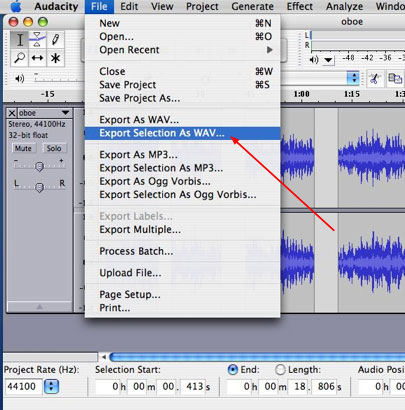Click the scrollbar left arrow
This screenshot has width=405, height=410.
tap(103, 357)
